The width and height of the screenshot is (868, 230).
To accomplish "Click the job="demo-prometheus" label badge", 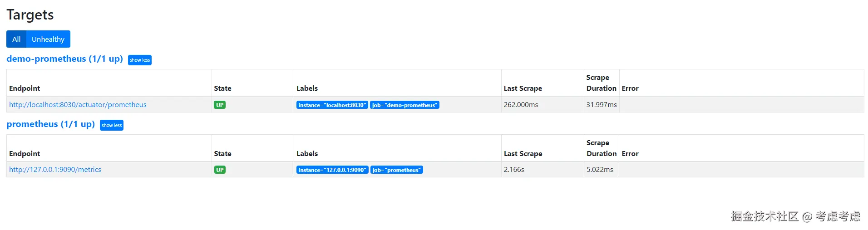I will coord(404,105).
